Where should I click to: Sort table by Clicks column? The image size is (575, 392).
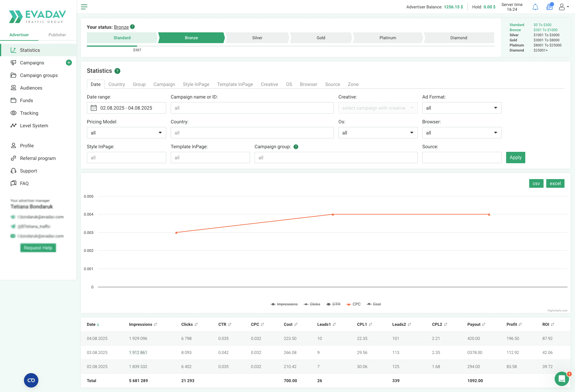(190, 324)
